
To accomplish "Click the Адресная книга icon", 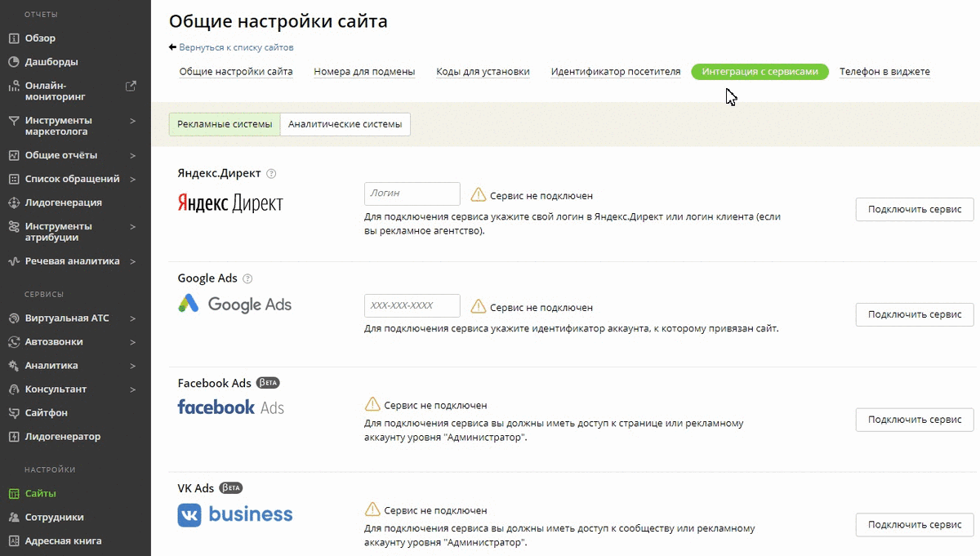I will click(x=13, y=540).
